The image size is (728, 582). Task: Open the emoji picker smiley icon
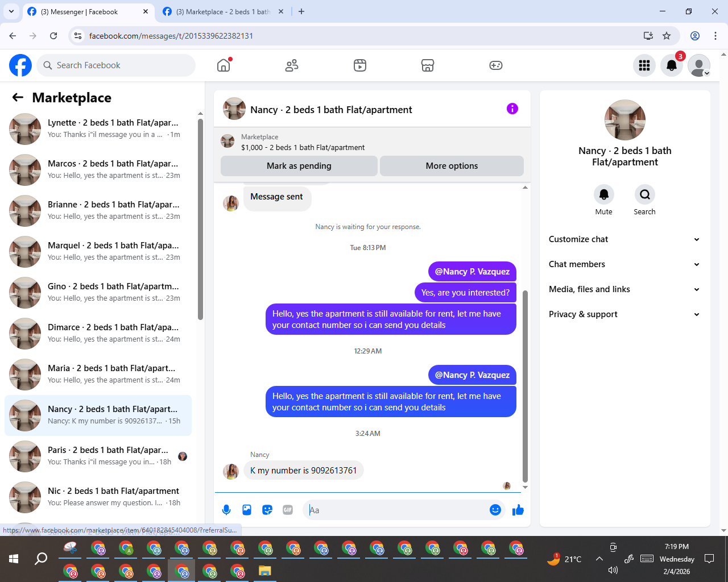pyautogui.click(x=495, y=510)
